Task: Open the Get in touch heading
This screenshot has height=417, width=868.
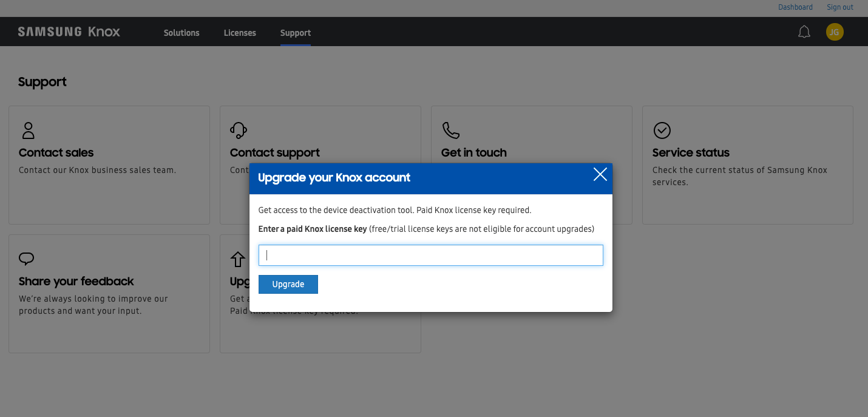Action: click(473, 153)
